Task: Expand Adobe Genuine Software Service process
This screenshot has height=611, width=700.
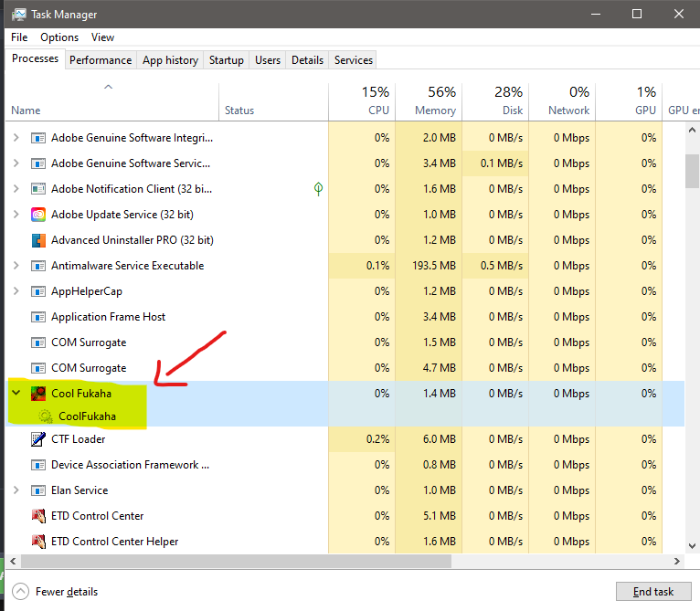Action: point(16,163)
